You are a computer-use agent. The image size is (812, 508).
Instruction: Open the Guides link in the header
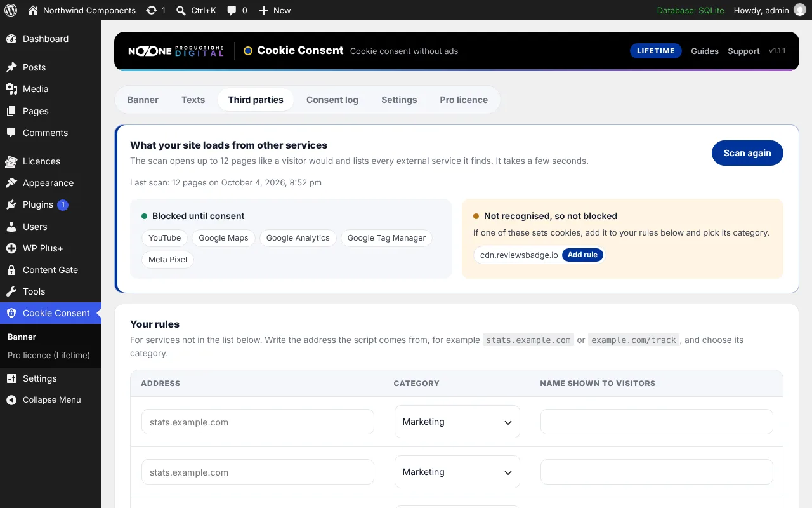point(705,51)
